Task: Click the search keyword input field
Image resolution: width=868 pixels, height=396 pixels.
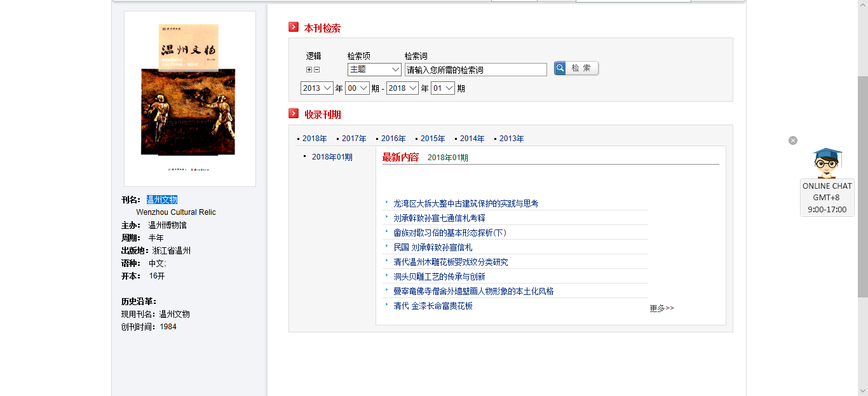Action: coord(475,70)
